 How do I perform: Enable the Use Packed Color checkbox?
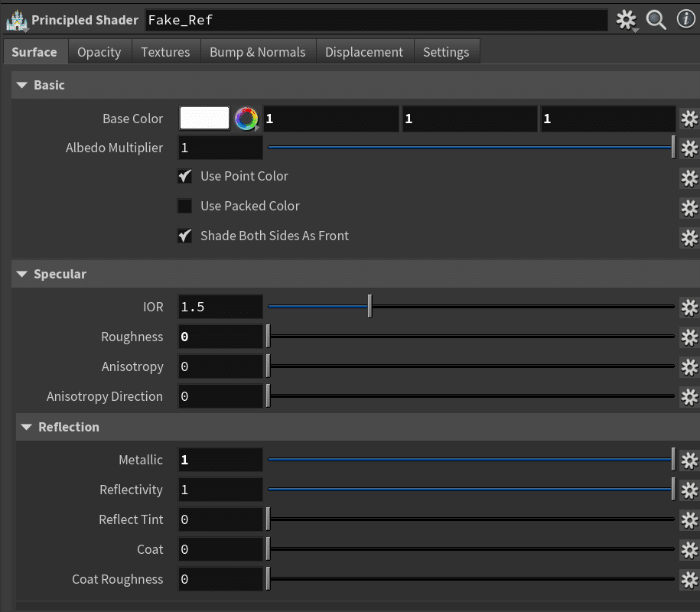click(x=185, y=207)
